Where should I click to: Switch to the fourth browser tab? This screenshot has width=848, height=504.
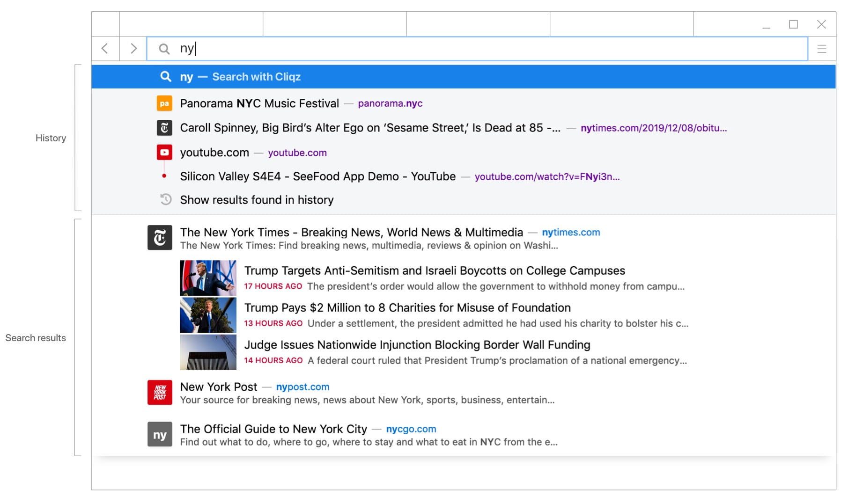point(621,24)
